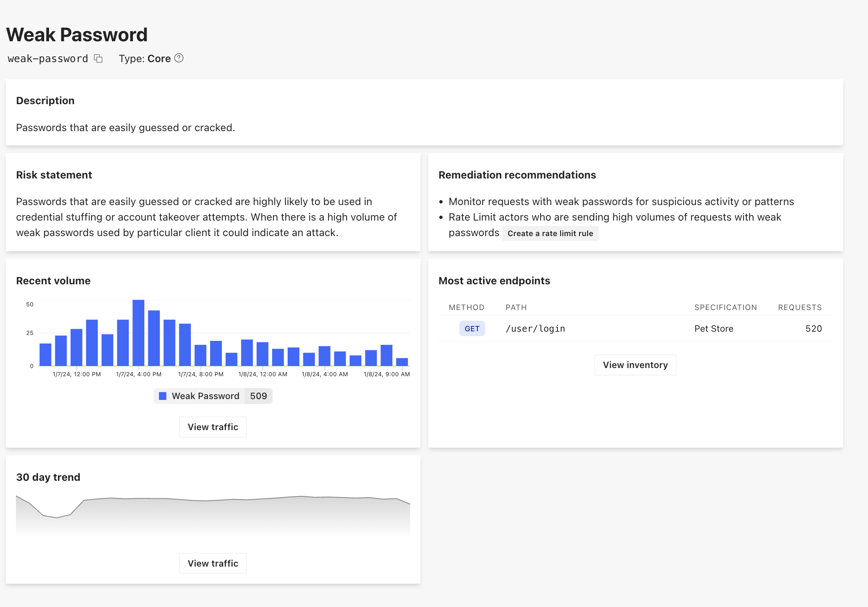Open the View inventory page
The height and width of the screenshot is (607, 868).
[x=635, y=365]
